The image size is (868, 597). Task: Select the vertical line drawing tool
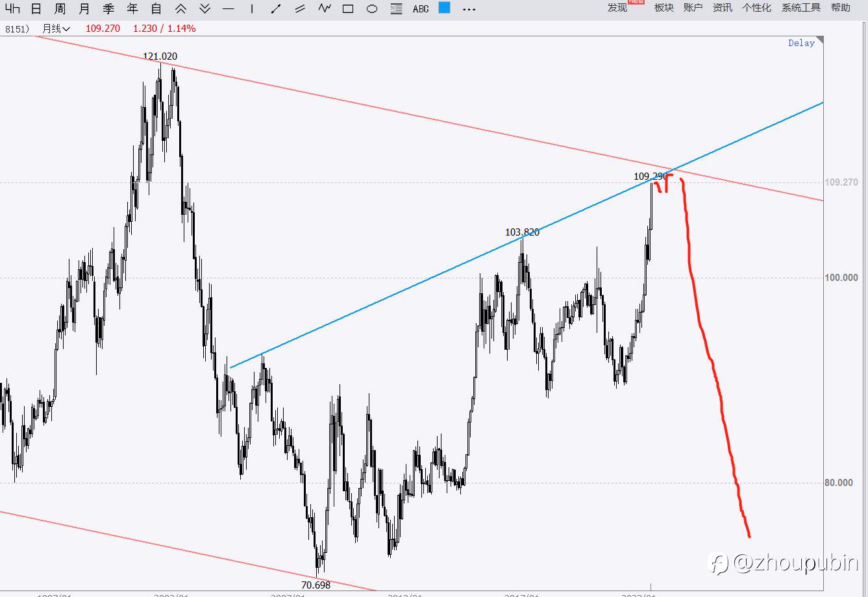(252, 8)
